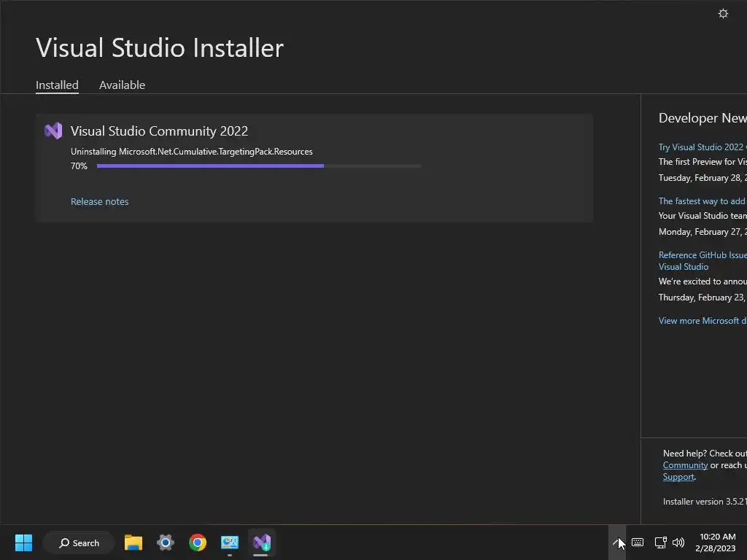Click the Monday, February 27 date text

point(703,231)
